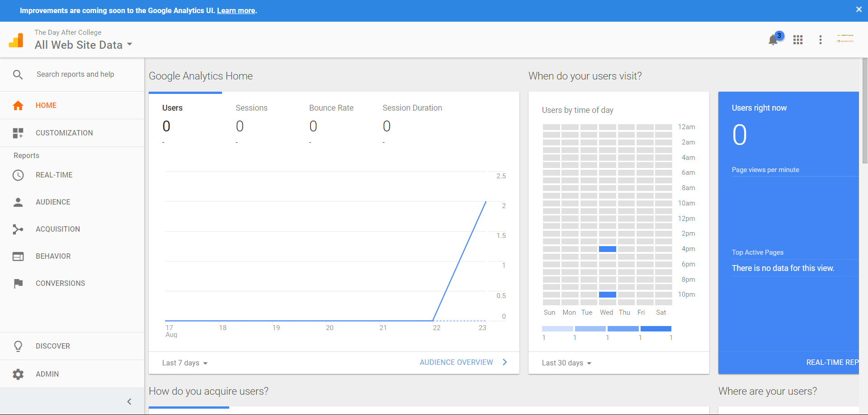Click the Acquisition sidebar icon

(x=18, y=229)
